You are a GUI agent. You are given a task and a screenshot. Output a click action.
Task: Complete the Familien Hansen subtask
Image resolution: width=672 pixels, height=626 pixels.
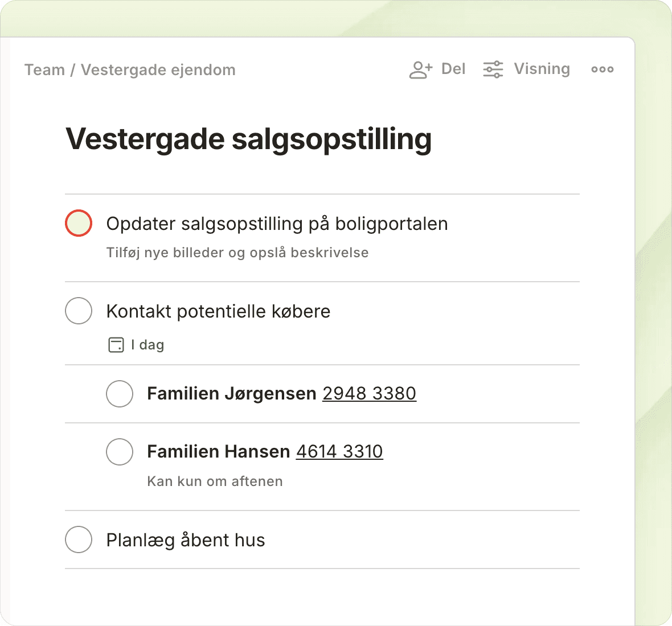120,452
